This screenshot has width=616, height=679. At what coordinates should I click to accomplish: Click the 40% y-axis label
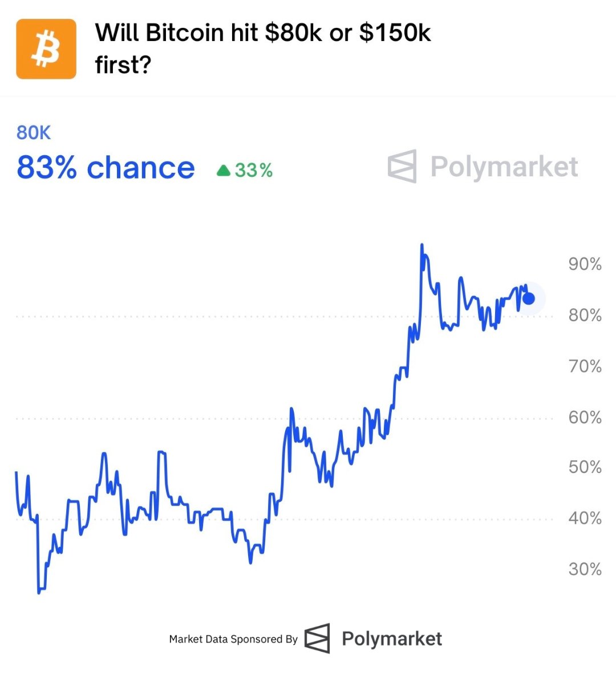(x=585, y=518)
